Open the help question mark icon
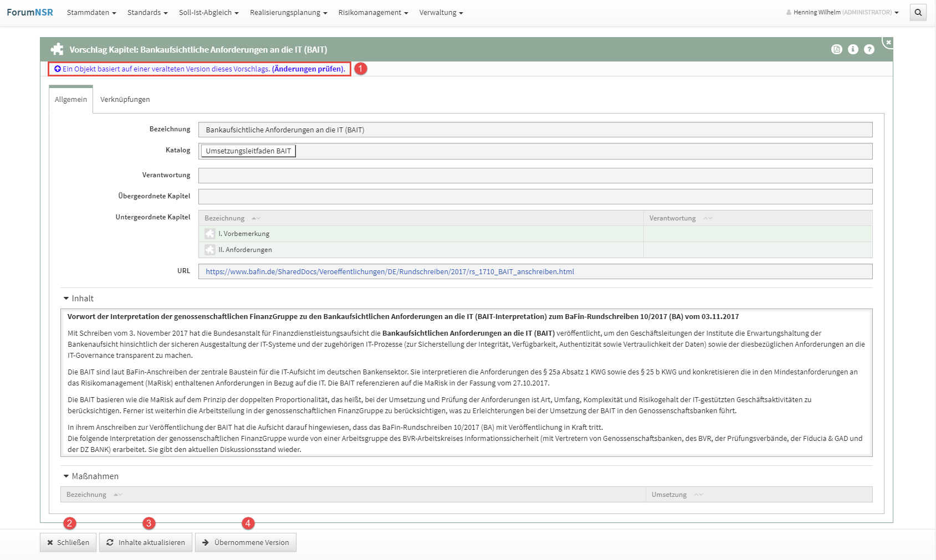This screenshot has height=560, width=936. click(x=869, y=49)
